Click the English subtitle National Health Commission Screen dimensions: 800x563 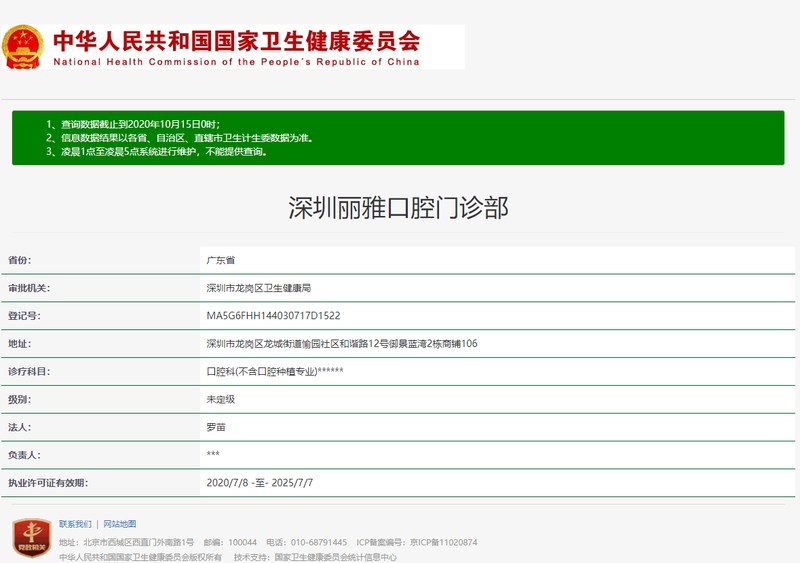[x=236, y=62]
